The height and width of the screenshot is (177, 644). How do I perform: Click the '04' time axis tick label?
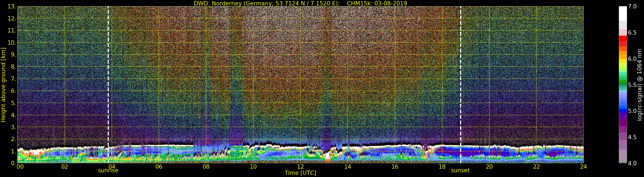click(x=112, y=167)
